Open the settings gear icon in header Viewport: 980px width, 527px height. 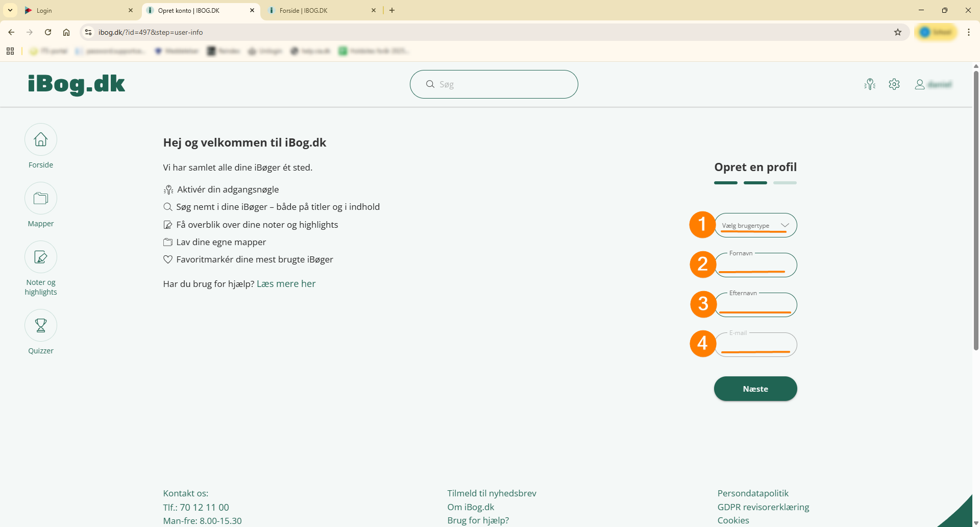coord(894,84)
